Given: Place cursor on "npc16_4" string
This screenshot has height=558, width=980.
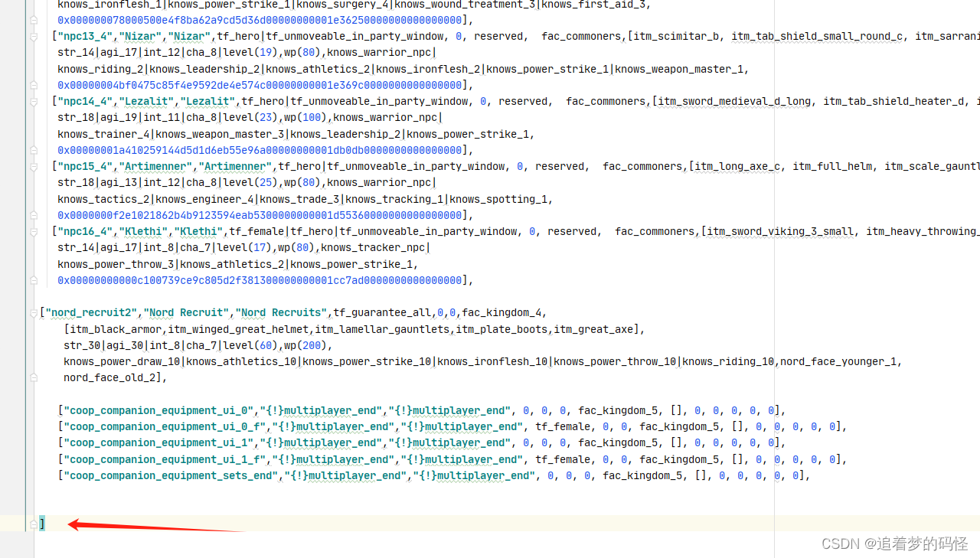Looking at the screenshot, I should click(85, 231).
